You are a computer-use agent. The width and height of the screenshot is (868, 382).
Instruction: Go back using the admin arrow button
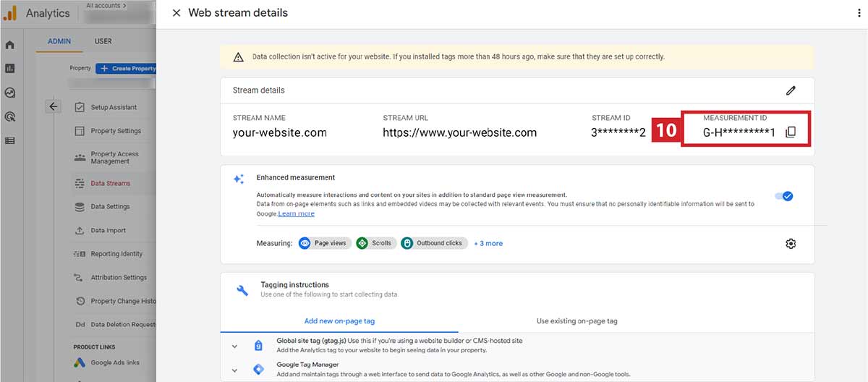tap(54, 106)
